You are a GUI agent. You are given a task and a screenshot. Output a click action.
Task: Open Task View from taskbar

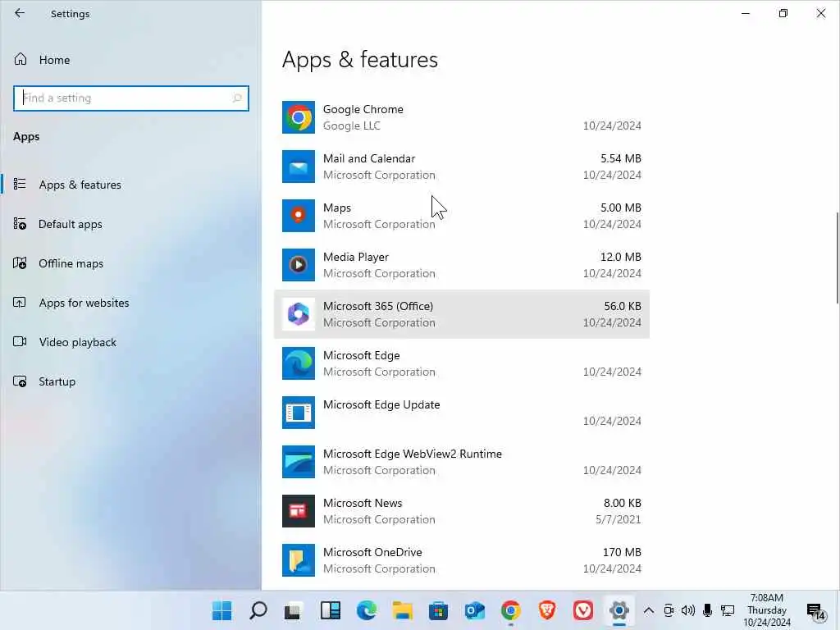(x=293, y=610)
